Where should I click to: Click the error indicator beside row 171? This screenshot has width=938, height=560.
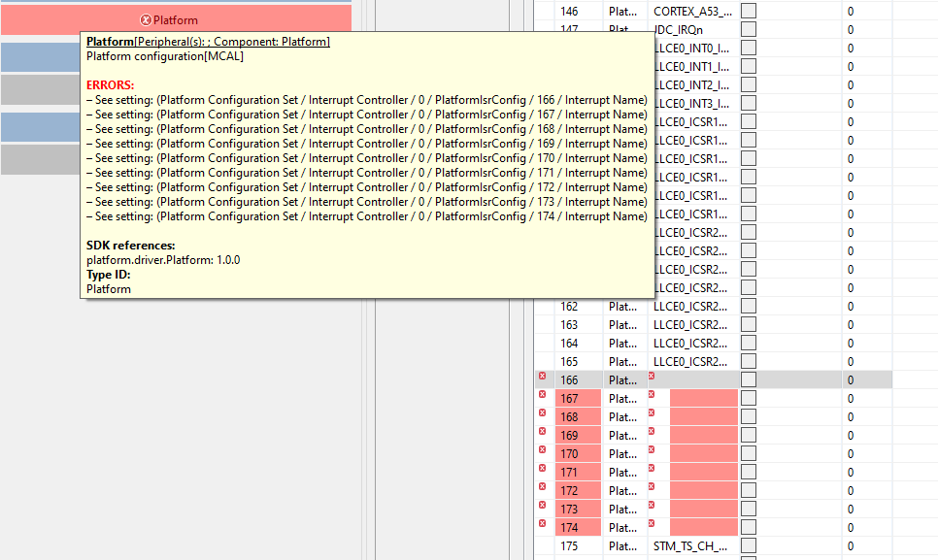542,472
